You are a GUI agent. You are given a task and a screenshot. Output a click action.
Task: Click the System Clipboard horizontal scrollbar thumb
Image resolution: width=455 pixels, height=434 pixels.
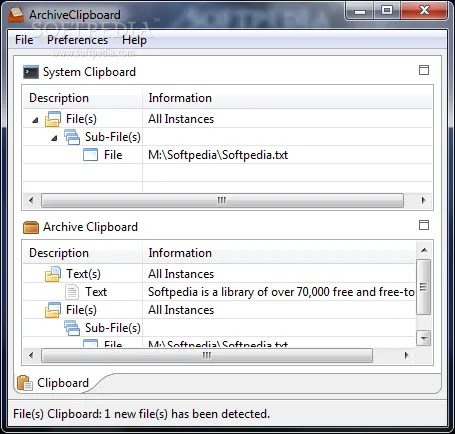tap(222, 200)
